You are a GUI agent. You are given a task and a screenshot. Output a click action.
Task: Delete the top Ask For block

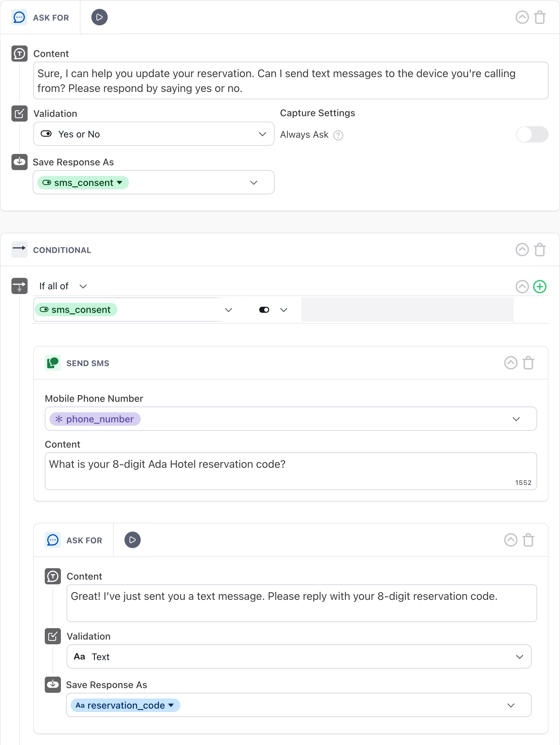click(540, 18)
